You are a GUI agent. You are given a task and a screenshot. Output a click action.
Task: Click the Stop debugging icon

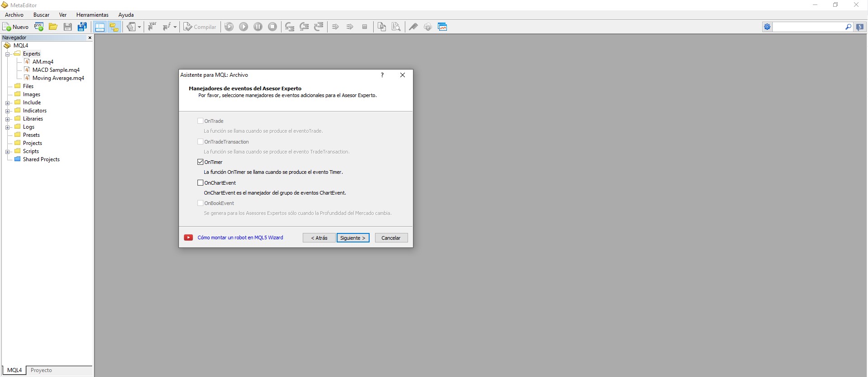click(272, 27)
